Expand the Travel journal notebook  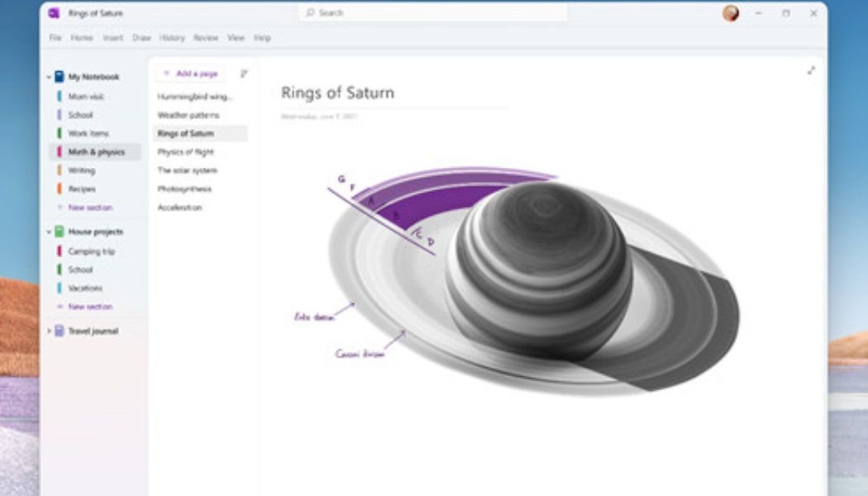click(x=48, y=330)
